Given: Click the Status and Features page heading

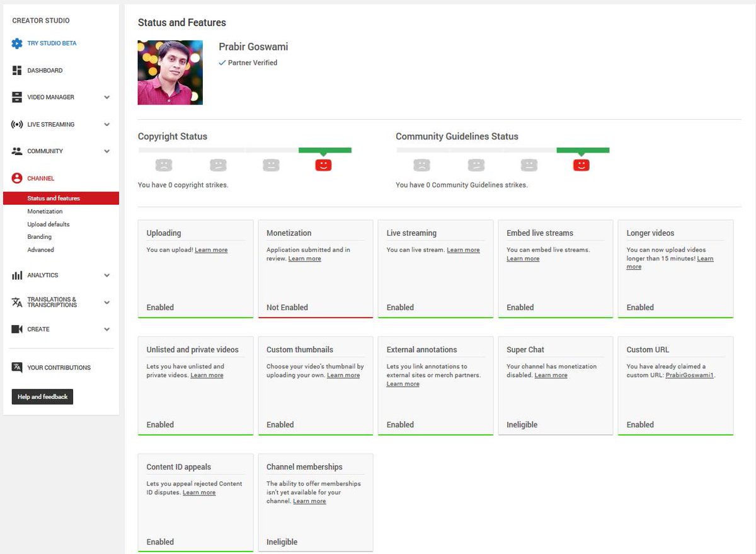Looking at the screenshot, I should [182, 23].
